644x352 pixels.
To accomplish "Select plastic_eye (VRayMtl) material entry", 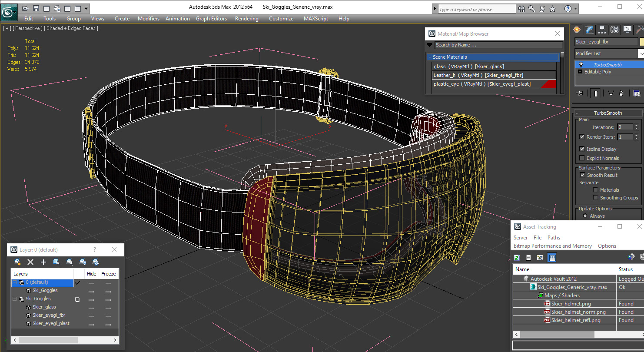I will click(x=494, y=84).
